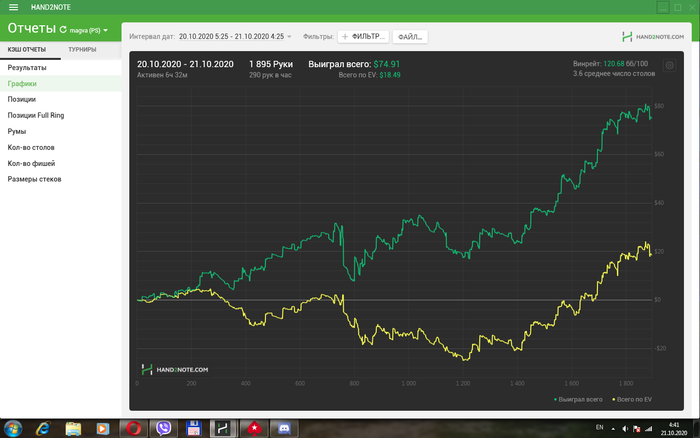
Task: Open the Windows Start menu
Action: 12,429
